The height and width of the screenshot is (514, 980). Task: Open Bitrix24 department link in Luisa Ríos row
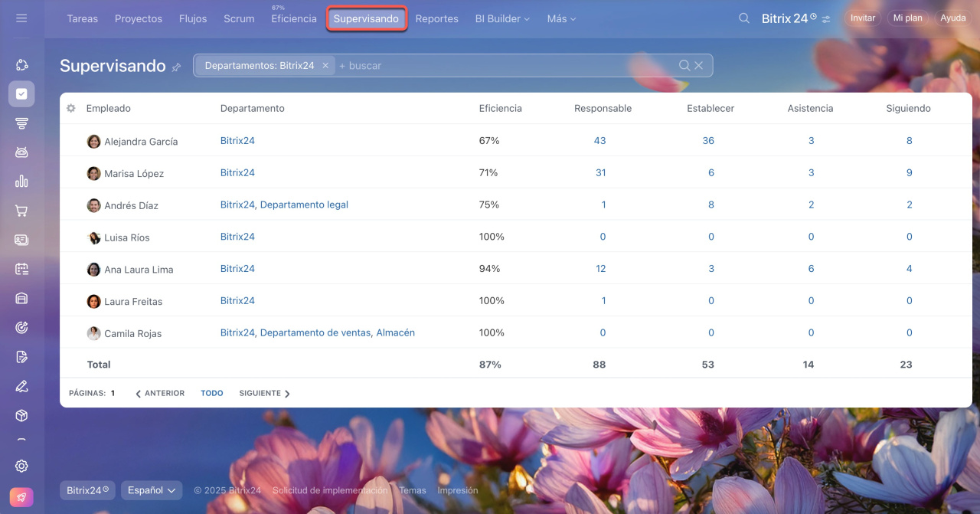pos(237,237)
